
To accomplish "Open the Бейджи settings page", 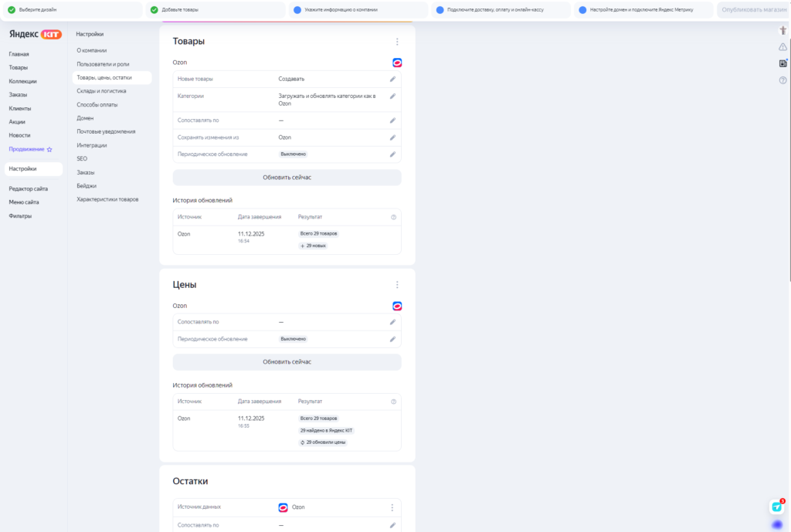I will (87, 186).
